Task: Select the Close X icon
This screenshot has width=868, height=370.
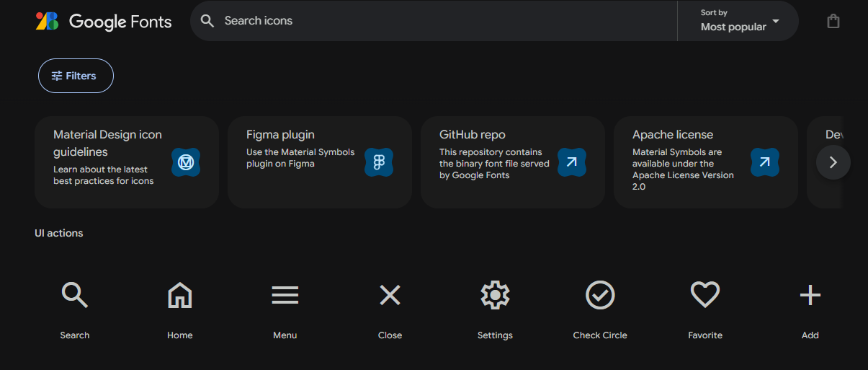Action: point(390,295)
